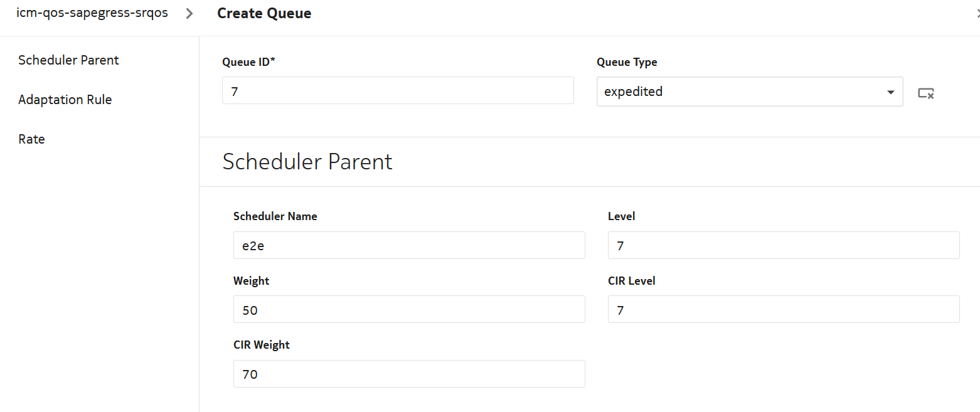Screen dimensions: 980x412
Task: Navigate back to icm-qos-sapegress-srqos breadcrumb
Action: [92, 13]
